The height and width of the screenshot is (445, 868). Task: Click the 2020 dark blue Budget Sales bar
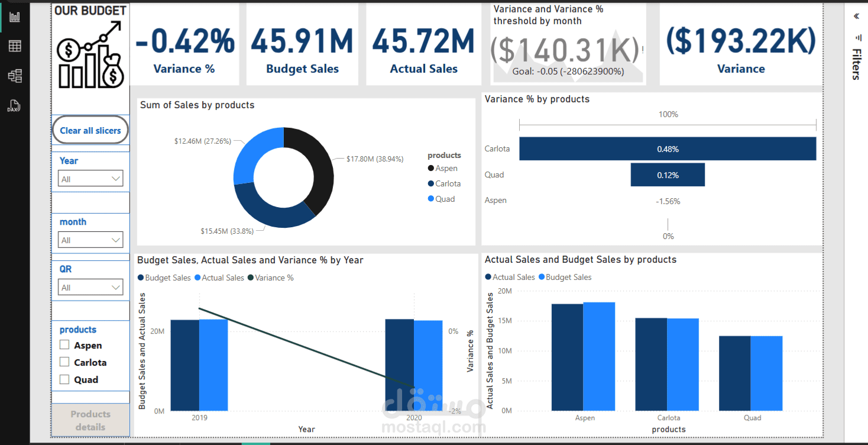[x=400, y=365]
